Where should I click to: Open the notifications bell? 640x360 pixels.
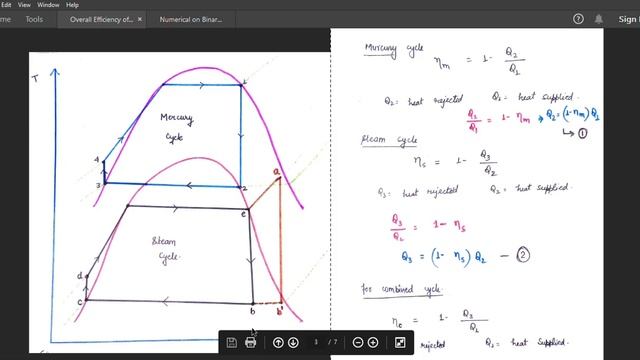(x=598, y=19)
